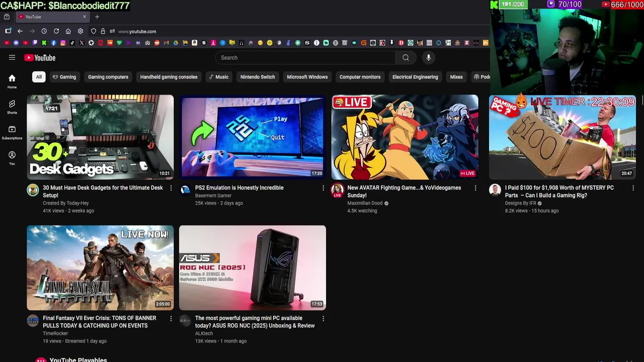
Task: Click the search magnifier button
Action: [x=406, y=57]
